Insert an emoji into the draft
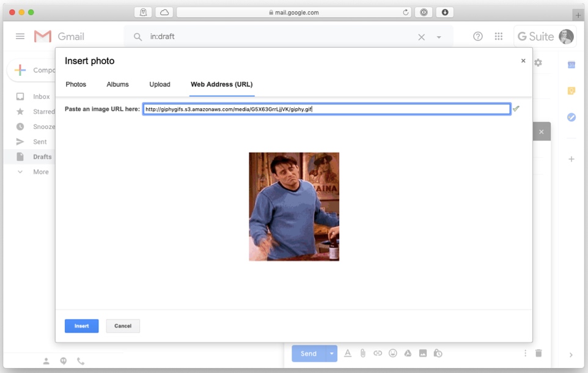Screen dimensions: 588x373 pos(393,353)
